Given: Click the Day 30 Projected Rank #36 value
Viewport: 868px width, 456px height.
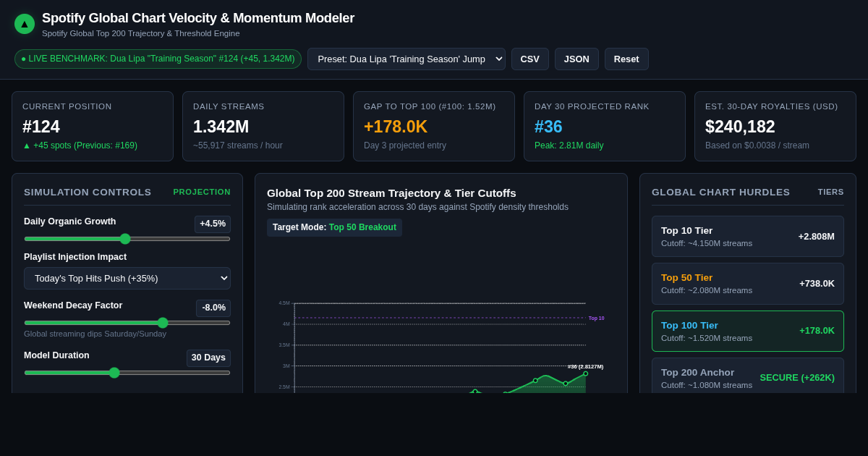Looking at the screenshot, I should [548, 127].
